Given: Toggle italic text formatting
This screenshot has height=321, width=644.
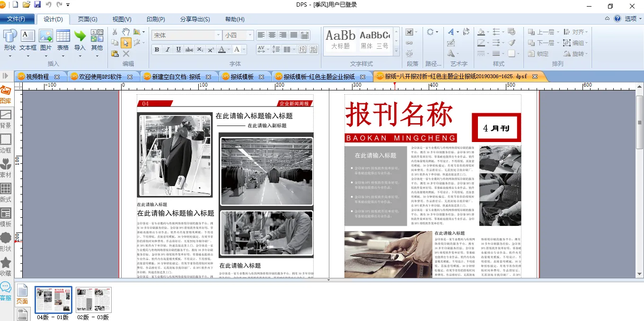Looking at the screenshot, I should (x=168, y=50).
